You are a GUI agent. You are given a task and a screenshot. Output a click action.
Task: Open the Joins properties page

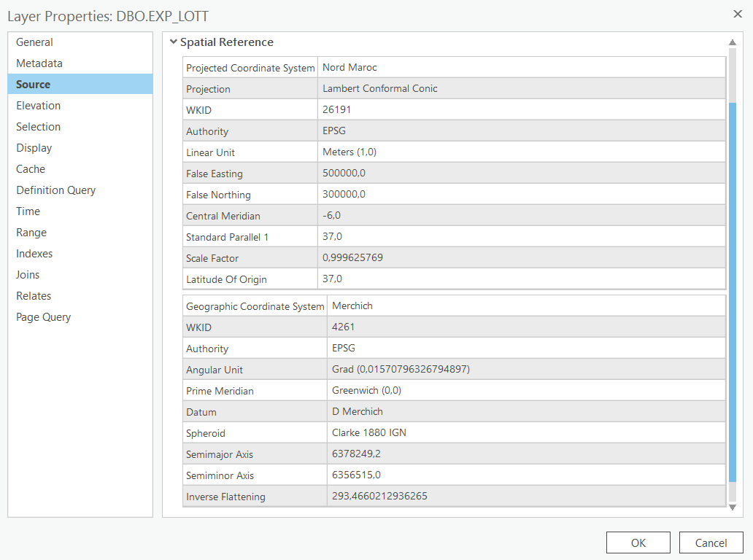tap(28, 274)
